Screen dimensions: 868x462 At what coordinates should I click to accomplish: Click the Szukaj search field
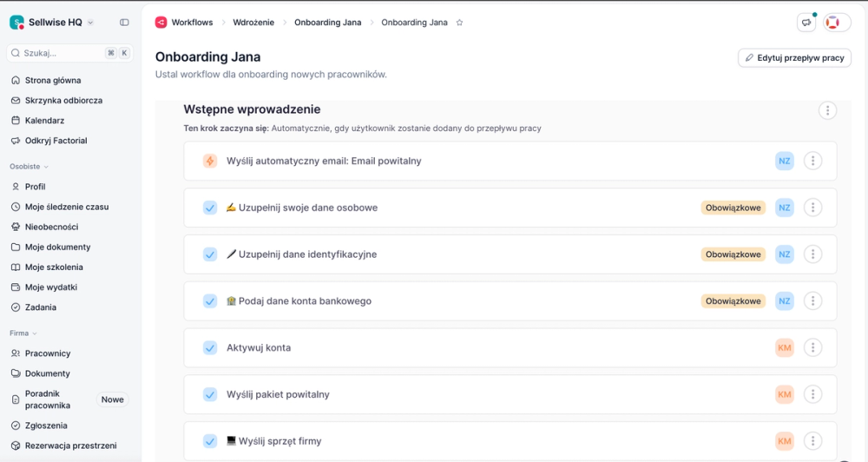point(69,53)
